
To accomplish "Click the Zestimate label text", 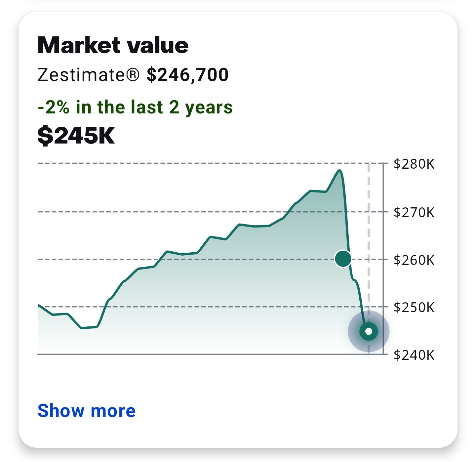I will (81, 75).
